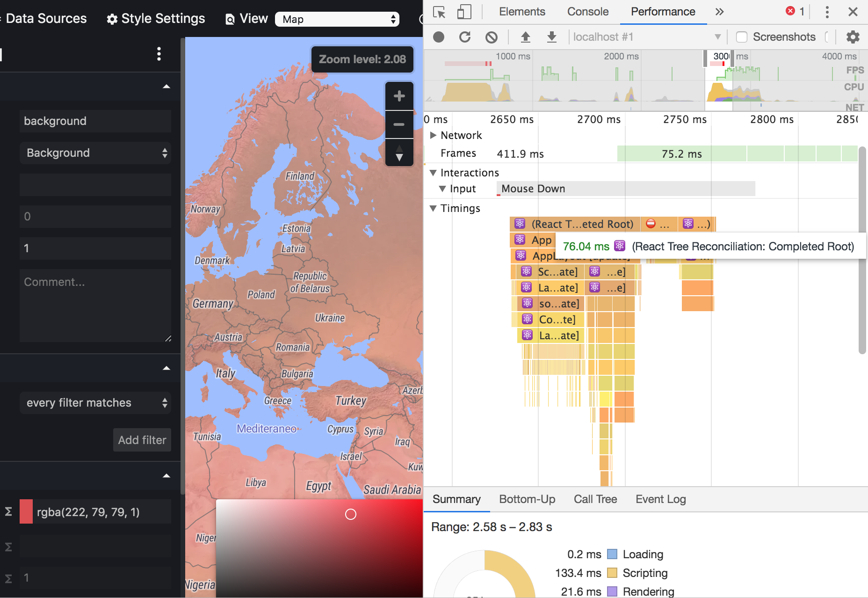Toggle the device toolbar emulation icon
Image resolution: width=868 pixels, height=598 pixels.
464,13
